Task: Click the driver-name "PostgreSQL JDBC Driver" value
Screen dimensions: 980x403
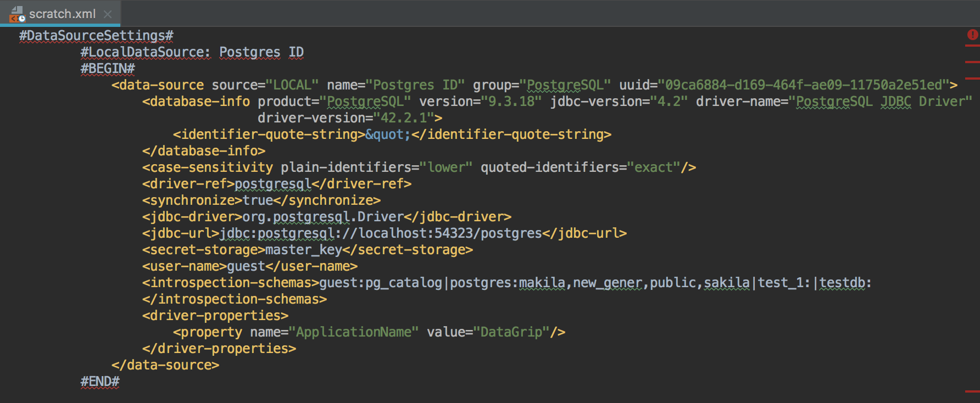Action: (x=881, y=102)
